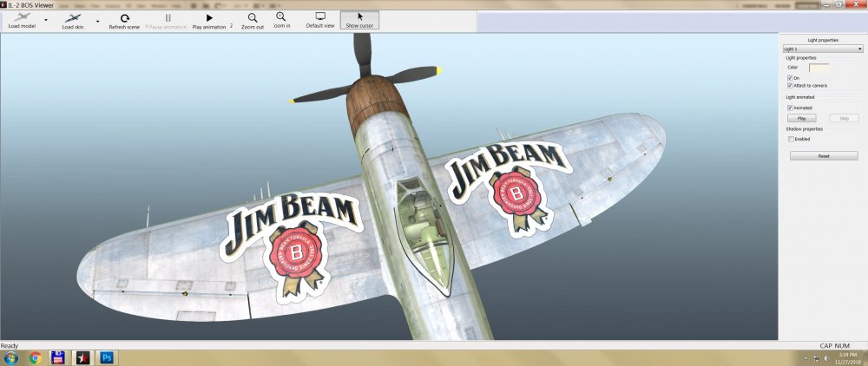The image size is (868, 366).
Task: Open the Light 1 selection combo box
Action: coord(823,49)
